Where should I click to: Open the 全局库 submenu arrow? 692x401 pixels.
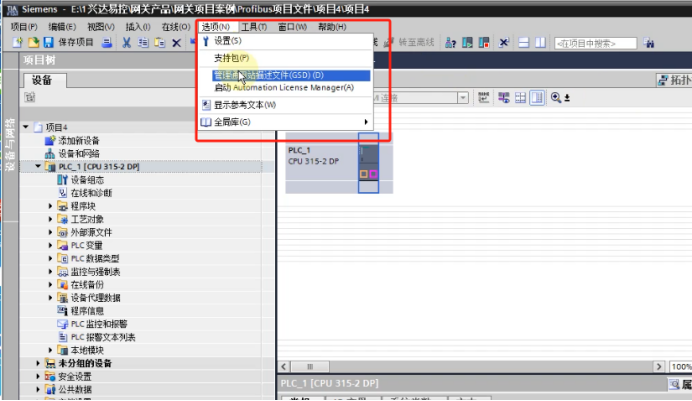pyautogui.click(x=365, y=122)
